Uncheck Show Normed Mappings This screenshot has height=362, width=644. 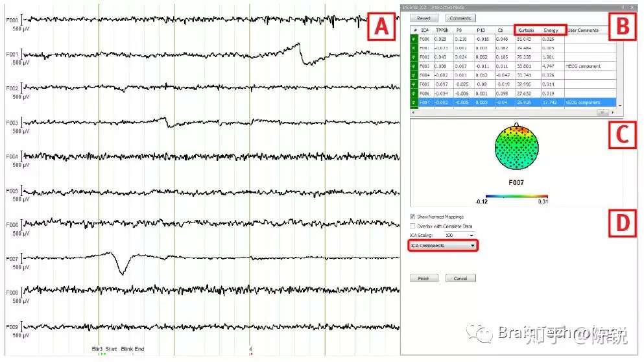click(412, 217)
